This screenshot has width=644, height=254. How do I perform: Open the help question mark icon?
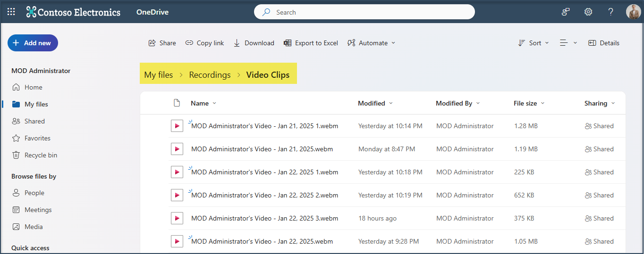pos(610,12)
